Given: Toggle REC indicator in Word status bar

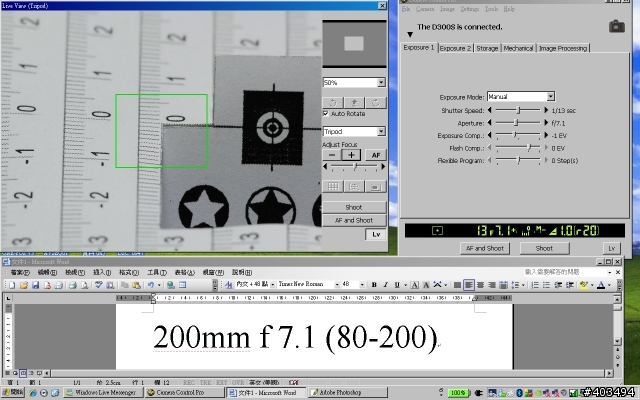Looking at the screenshot, I should [x=189, y=382].
